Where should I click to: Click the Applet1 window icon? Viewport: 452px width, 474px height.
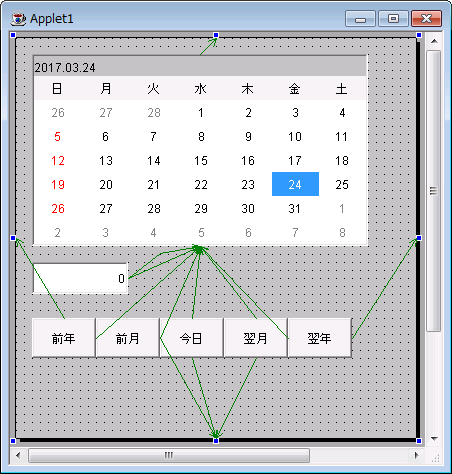(x=18, y=19)
